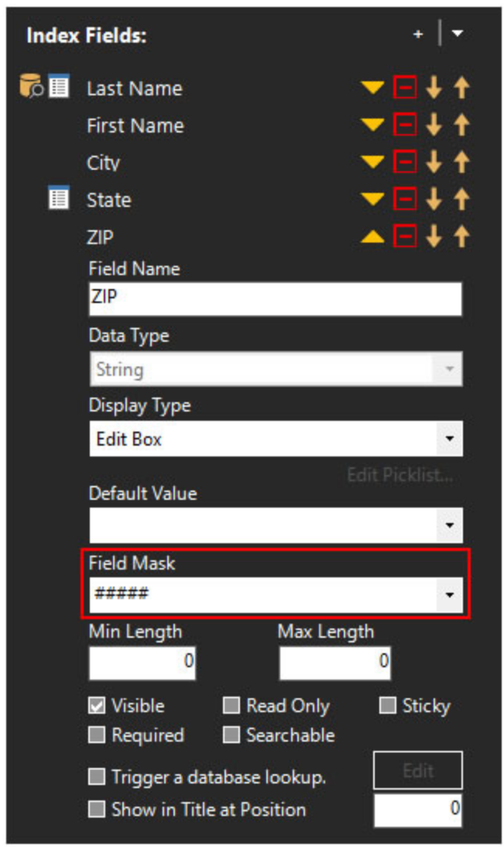Enable the Sticky checkbox
Viewport: 504px width, 847px height.
coord(387,705)
